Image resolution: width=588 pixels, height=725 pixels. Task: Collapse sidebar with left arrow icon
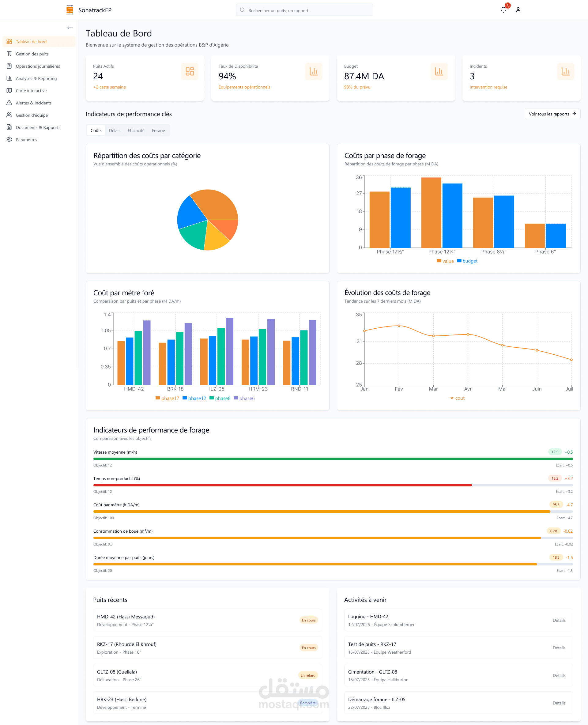pos(70,28)
